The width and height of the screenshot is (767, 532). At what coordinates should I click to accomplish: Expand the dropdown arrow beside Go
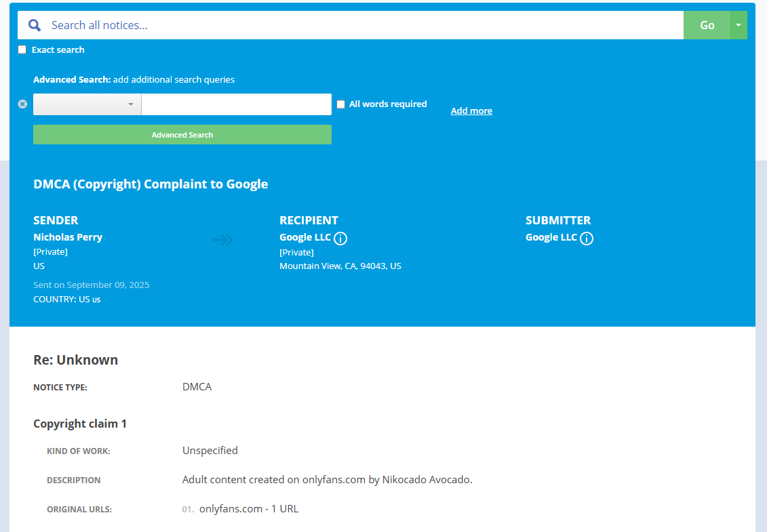739,25
